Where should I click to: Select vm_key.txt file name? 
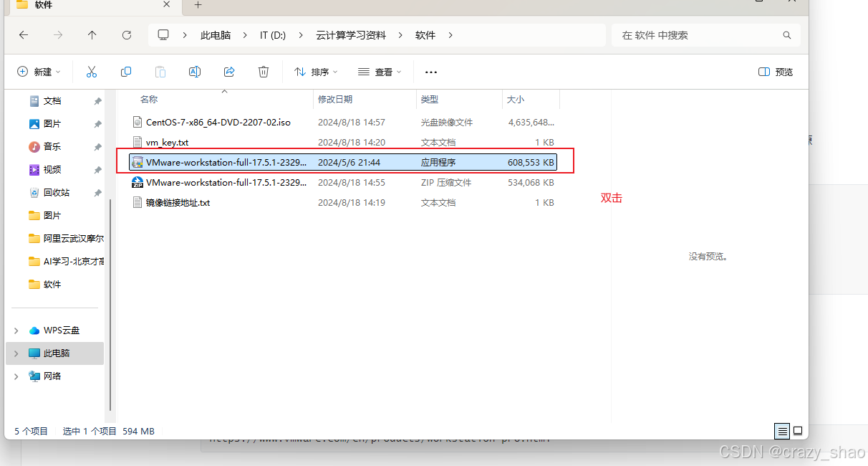click(x=168, y=143)
